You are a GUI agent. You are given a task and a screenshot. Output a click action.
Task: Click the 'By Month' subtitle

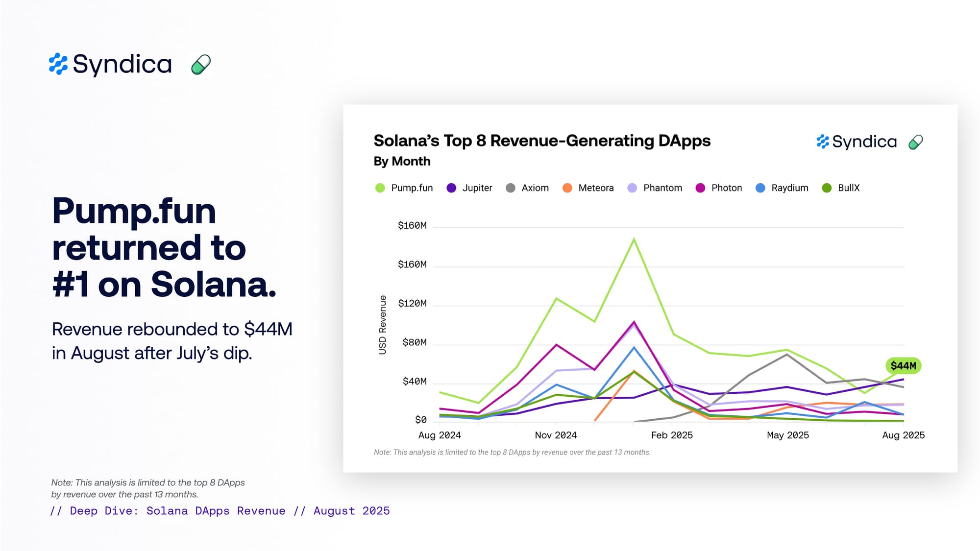(402, 162)
